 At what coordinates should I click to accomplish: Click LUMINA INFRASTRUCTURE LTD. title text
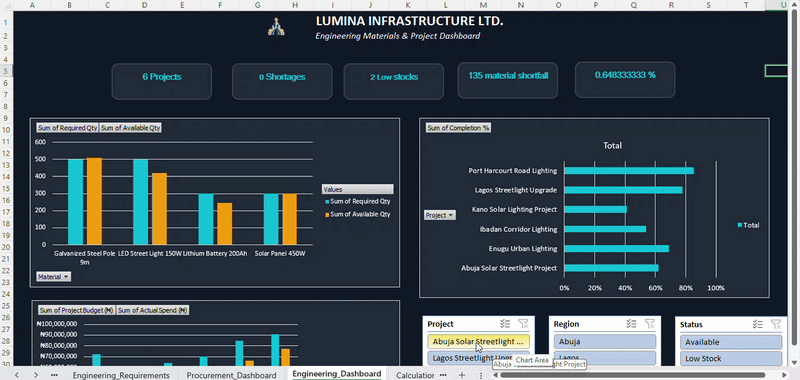[x=409, y=21]
